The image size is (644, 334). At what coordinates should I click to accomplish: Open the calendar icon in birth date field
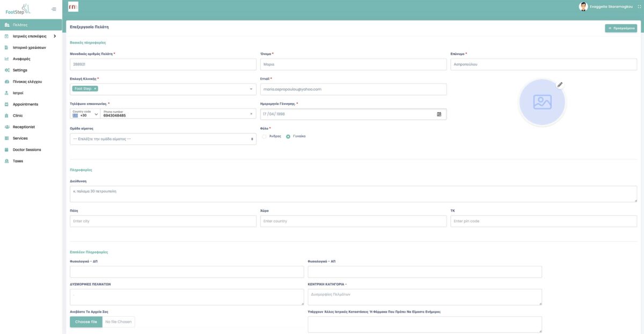coord(439,114)
